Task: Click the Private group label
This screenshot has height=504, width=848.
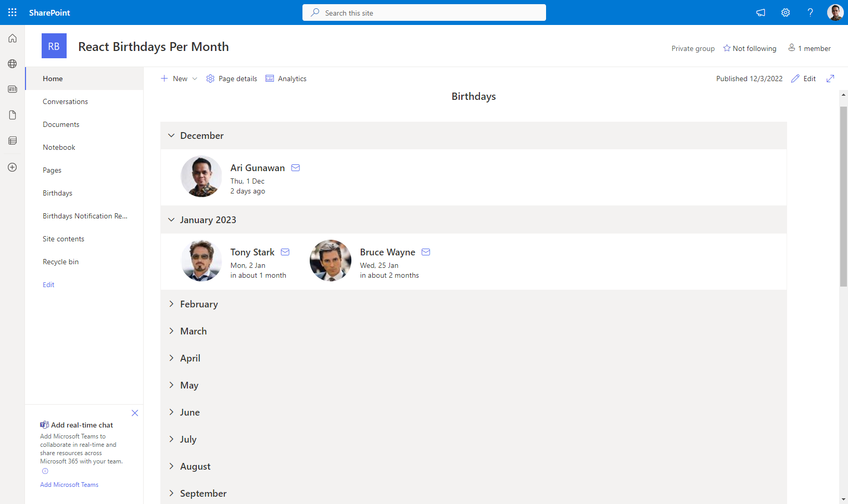Action: (693, 48)
